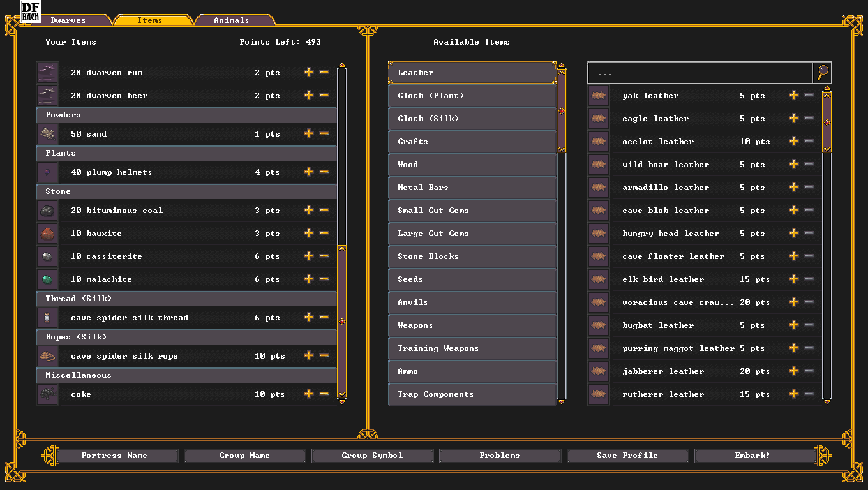Click the Your Items scrollbar thumb

[342, 322]
